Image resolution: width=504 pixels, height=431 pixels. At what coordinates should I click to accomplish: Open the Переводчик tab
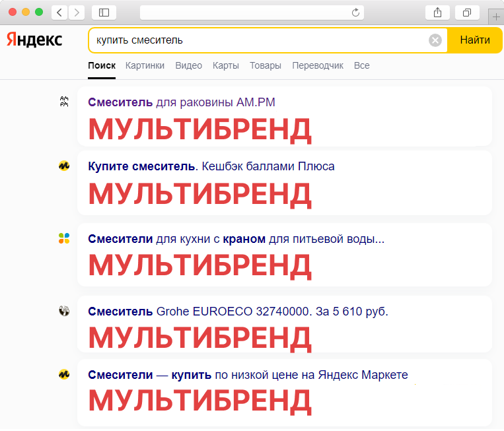pos(318,65)
